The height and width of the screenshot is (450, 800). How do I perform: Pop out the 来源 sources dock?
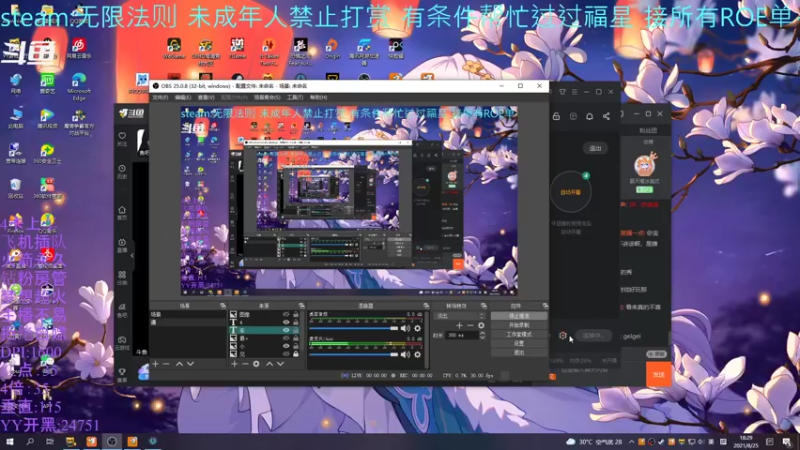coord(301,306)
